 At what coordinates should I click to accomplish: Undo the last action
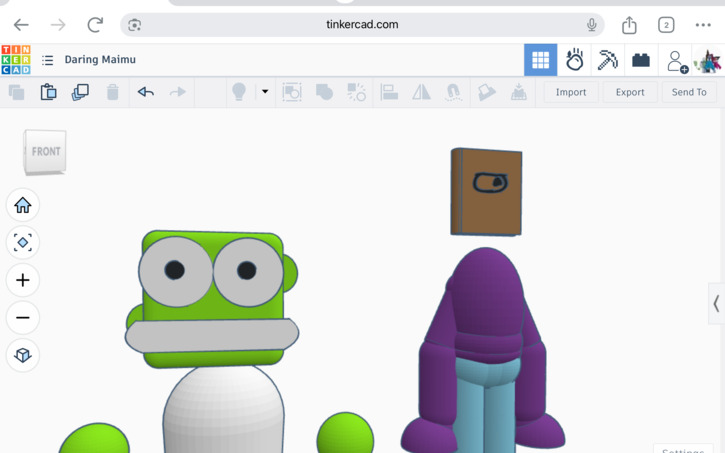click(146, 92)
